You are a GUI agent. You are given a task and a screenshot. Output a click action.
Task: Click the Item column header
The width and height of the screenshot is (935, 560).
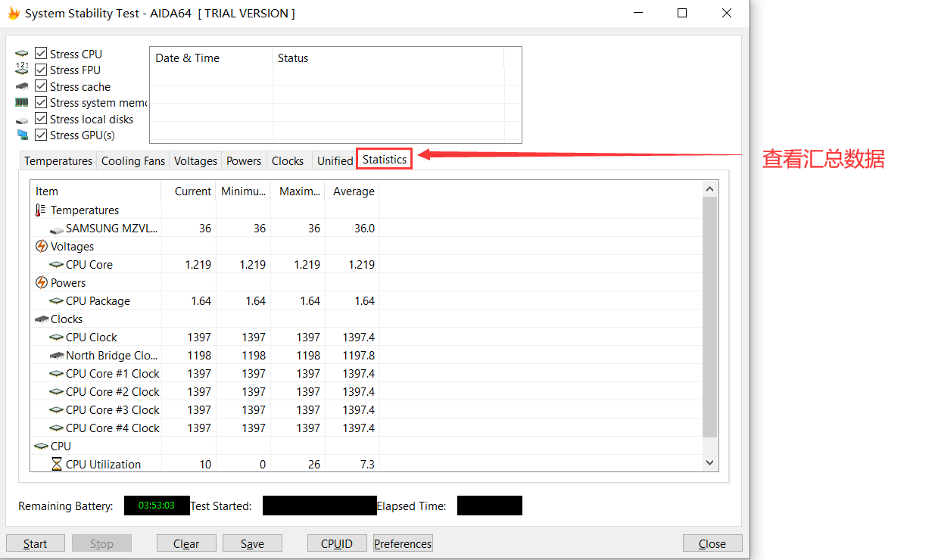95,191
